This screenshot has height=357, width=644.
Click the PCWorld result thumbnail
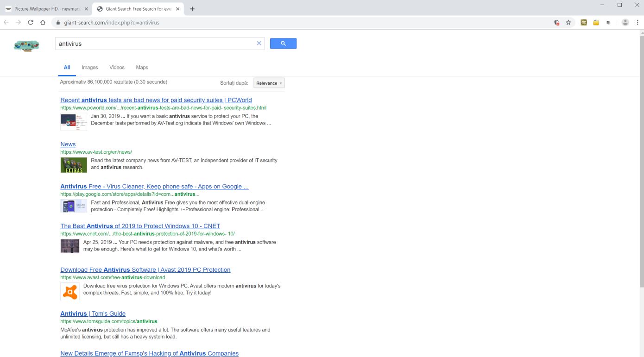click(x=74, y=122)
